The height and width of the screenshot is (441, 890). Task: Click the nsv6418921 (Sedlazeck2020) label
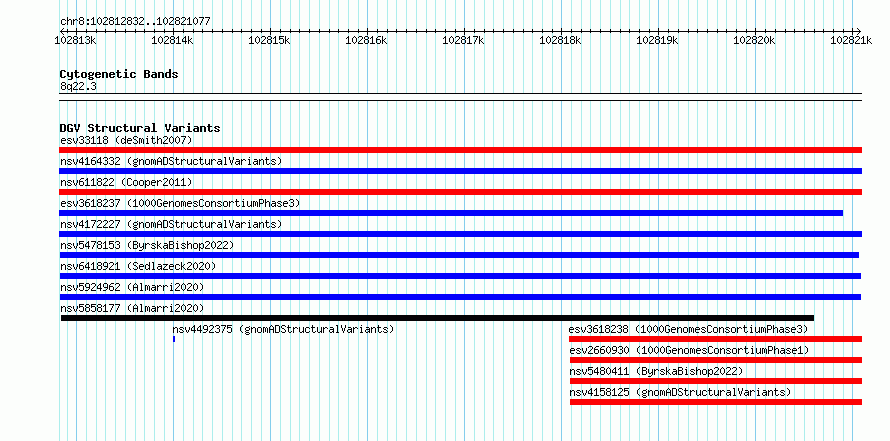tap(138, 266)
